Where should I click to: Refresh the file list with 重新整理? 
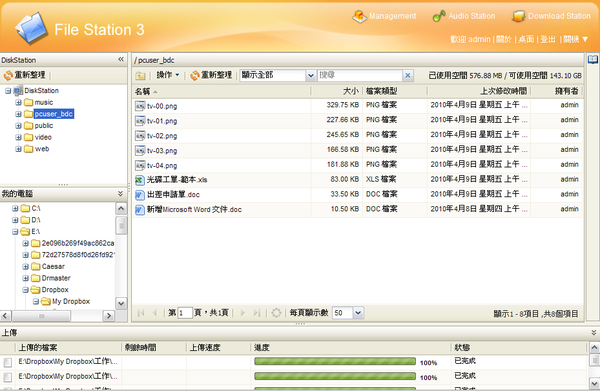[211, 75]
